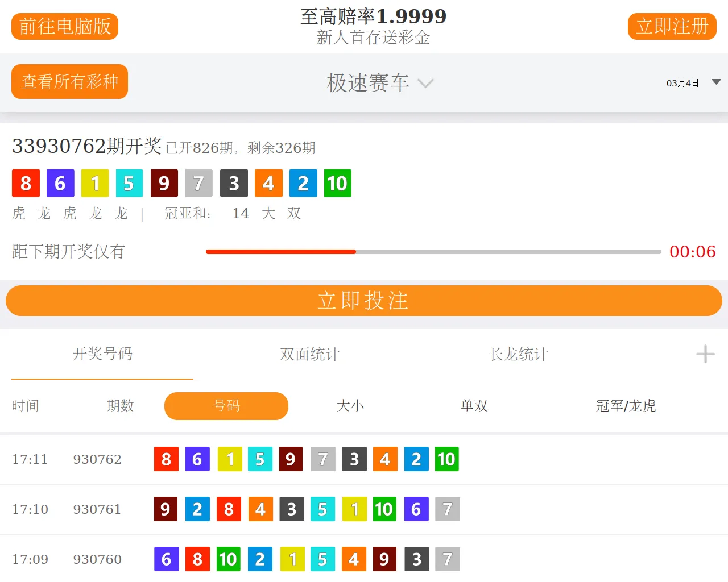Click the gray number 7 ball in current draw
The width and height of the screenshot is (728, 582).
pyautogui.click(x=198, y=183)
